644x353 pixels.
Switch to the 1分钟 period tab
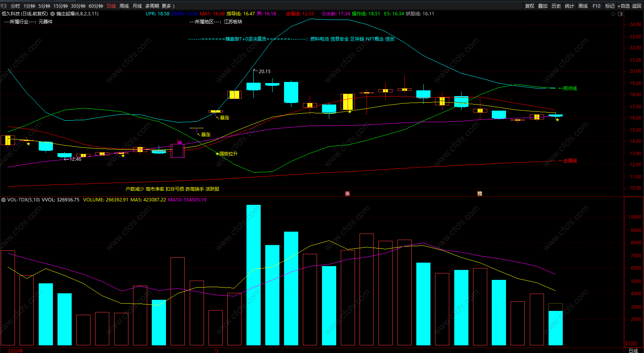(x=29, y=6)
